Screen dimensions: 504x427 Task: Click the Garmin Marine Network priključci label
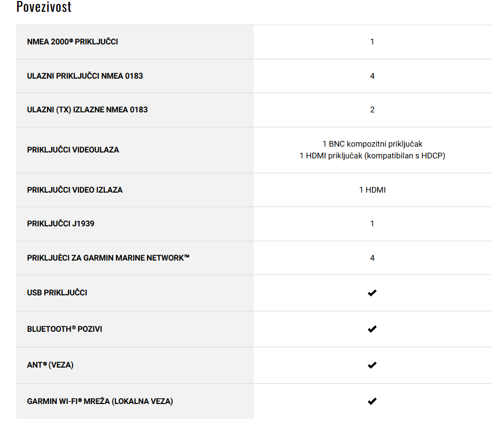click(108, 258)
